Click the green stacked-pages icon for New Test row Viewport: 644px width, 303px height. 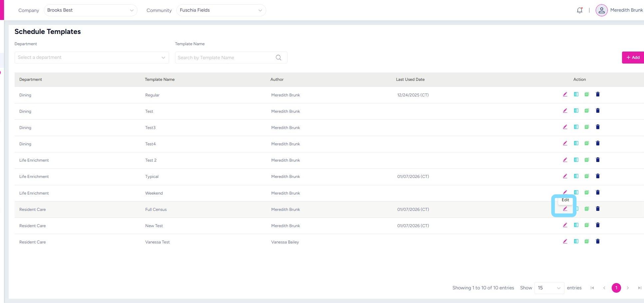(586, 225)
